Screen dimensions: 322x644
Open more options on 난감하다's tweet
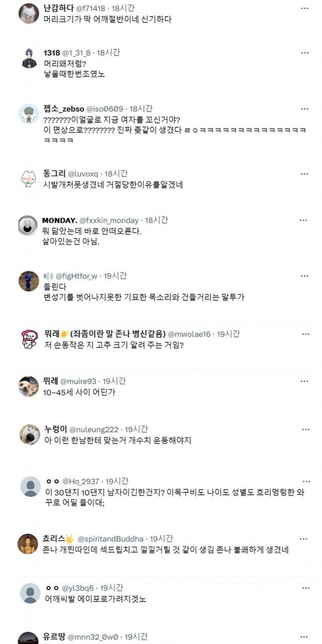(305, 9)
